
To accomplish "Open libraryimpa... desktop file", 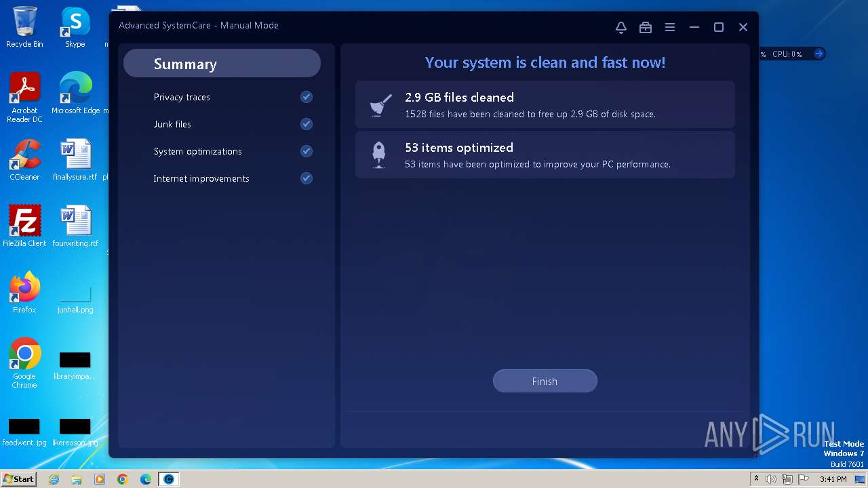I will [75, 366].
